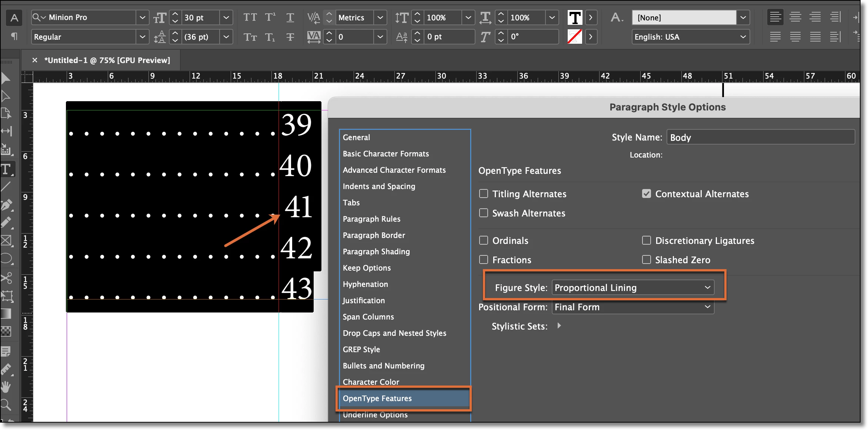Open Basic Character Formats section
The height and width of the screenshot is (430, 868).
pyautogui.click(x=385, y=153)
